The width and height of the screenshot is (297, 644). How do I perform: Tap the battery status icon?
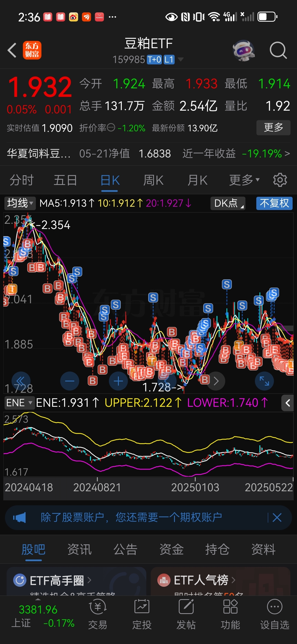267,17
